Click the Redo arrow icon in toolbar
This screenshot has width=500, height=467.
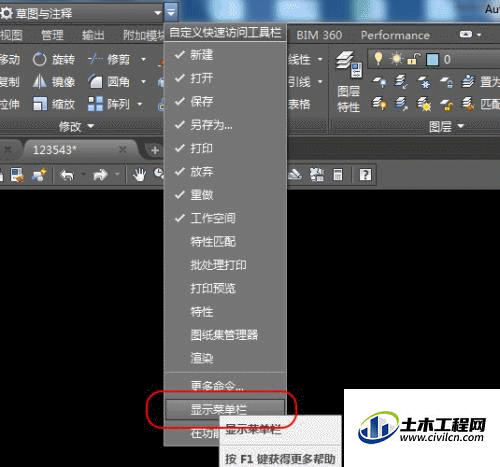click(100, 175)
